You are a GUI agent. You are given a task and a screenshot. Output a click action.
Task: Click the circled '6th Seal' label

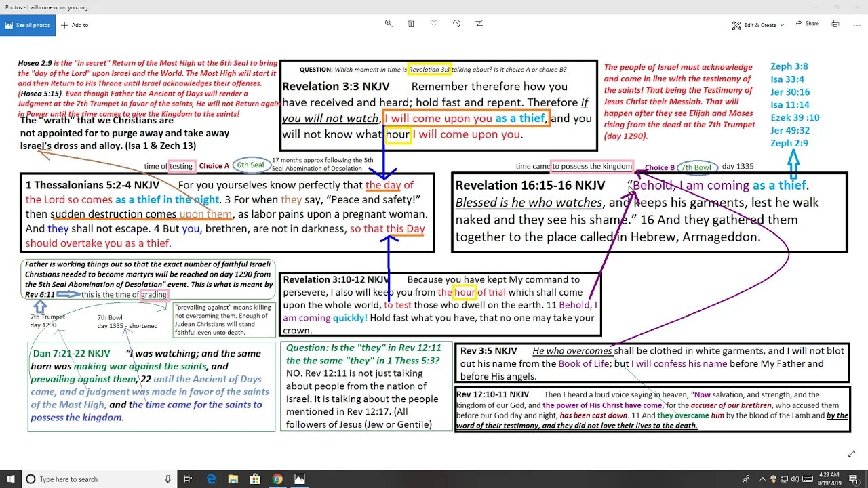[250, 165]
